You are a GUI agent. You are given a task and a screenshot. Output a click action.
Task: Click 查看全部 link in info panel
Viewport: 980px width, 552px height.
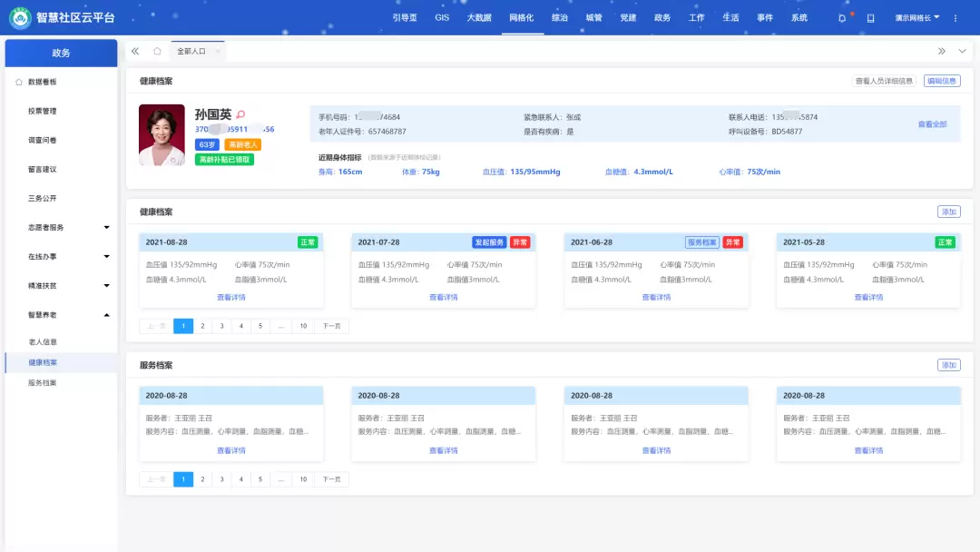click(x=933, y=124)
